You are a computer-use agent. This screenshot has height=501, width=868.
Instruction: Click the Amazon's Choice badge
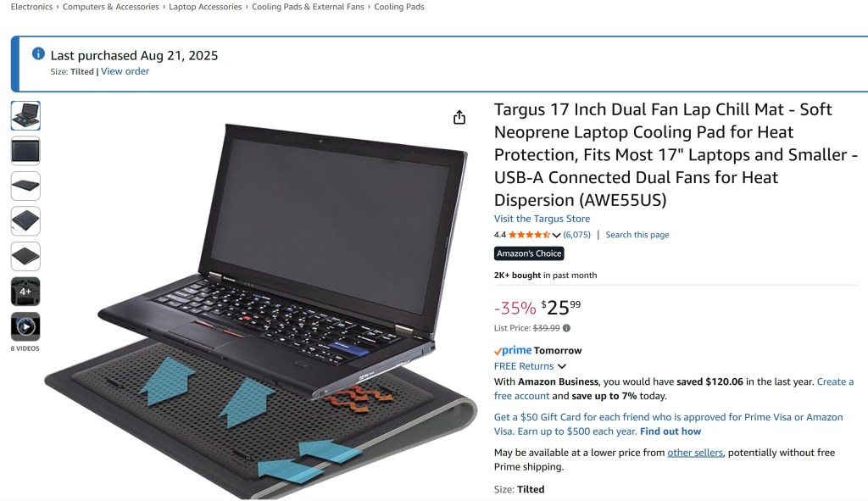pos(529,253)
